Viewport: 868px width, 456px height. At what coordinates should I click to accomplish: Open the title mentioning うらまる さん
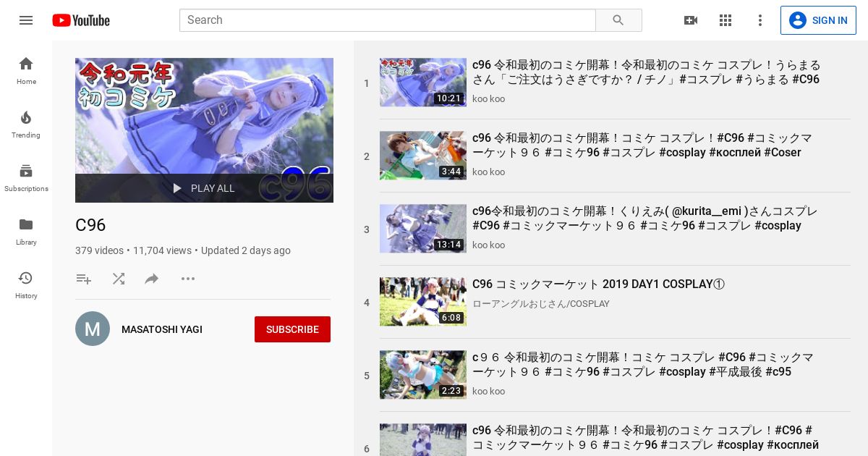point(647,72)
